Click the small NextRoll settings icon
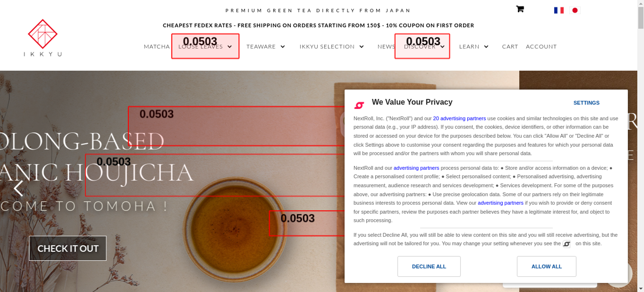The height and width of the screenshot is (292, 644). [566, 244]
